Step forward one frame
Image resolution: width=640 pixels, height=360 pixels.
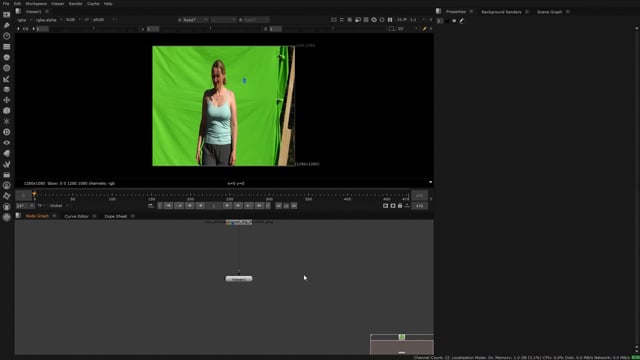click(238, 206)
